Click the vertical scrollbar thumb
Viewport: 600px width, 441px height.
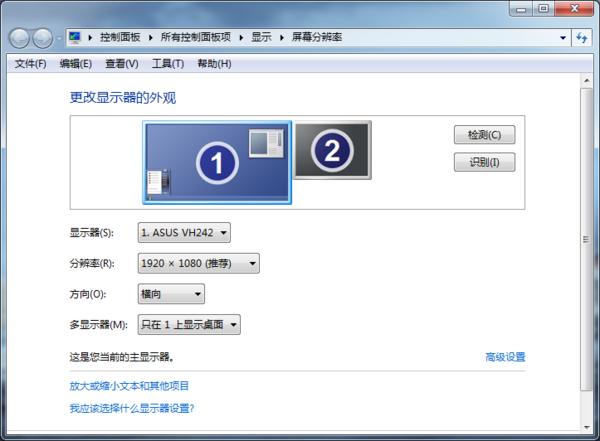pyautogui.click(x=586, y=239)
